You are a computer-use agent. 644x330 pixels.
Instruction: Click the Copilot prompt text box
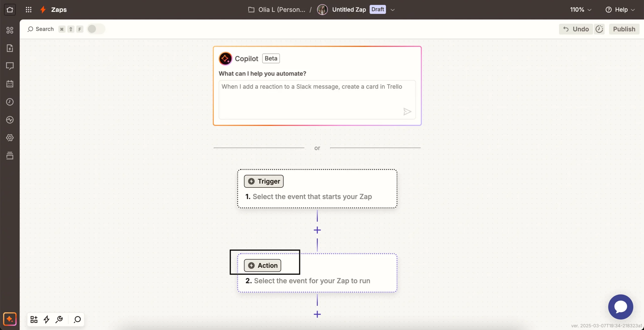click(317, 100)
